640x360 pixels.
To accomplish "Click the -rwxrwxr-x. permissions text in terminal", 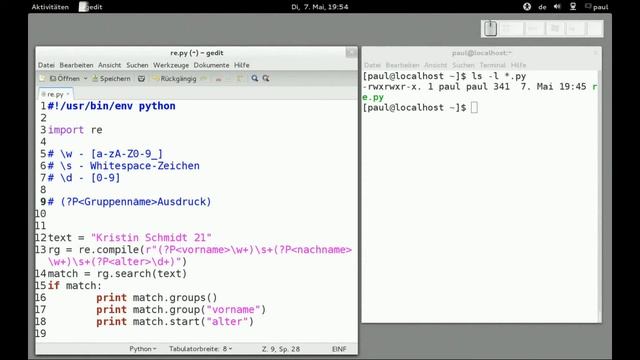I will point(392,87).
